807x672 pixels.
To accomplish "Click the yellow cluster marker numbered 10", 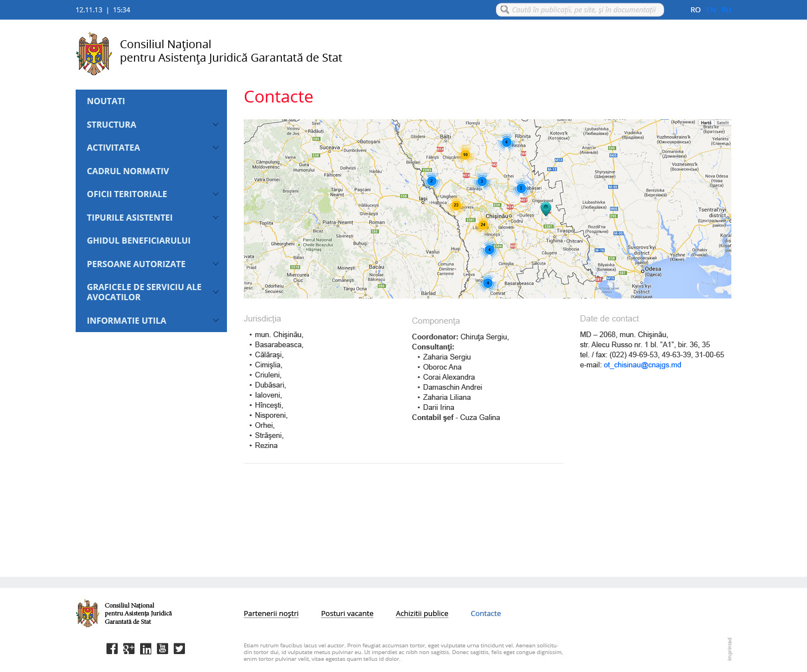I will pyautogui.click(x=465, y=155).
